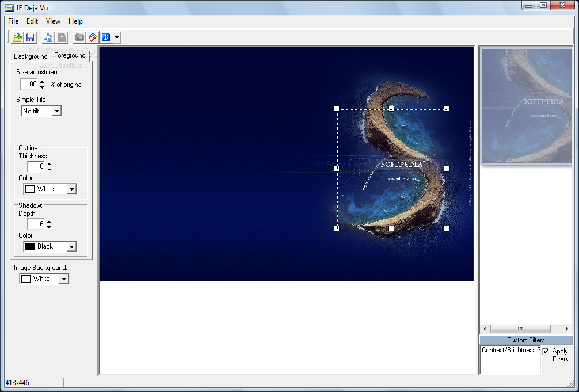Open the Outline Color dropdown

(71, 189)
